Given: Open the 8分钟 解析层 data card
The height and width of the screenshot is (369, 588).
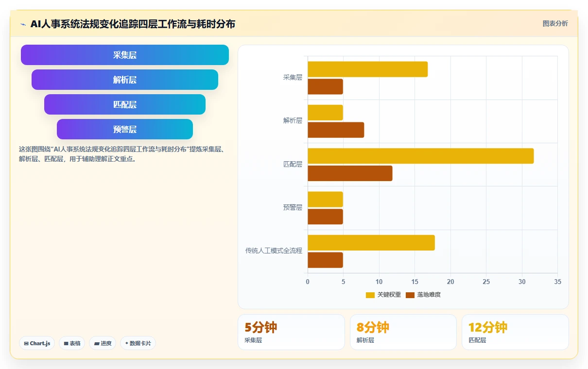Looking at the screenshot, I should click(403, 332).
